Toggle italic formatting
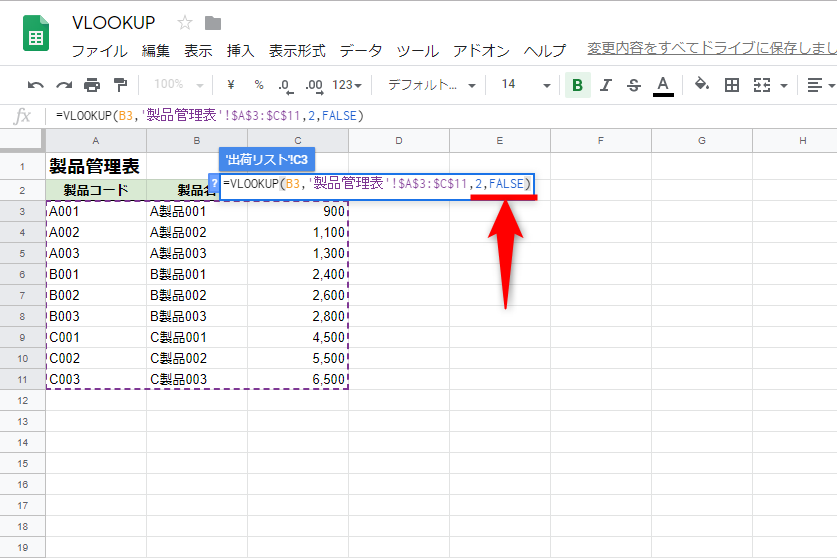This screenshot has width=837, height=558. click(606, 85)
